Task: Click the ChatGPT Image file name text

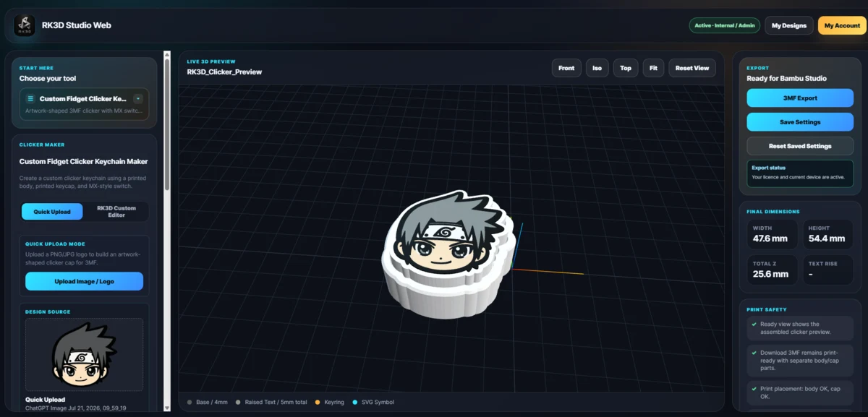Action: pyautogui.click(x=76, y=408)
